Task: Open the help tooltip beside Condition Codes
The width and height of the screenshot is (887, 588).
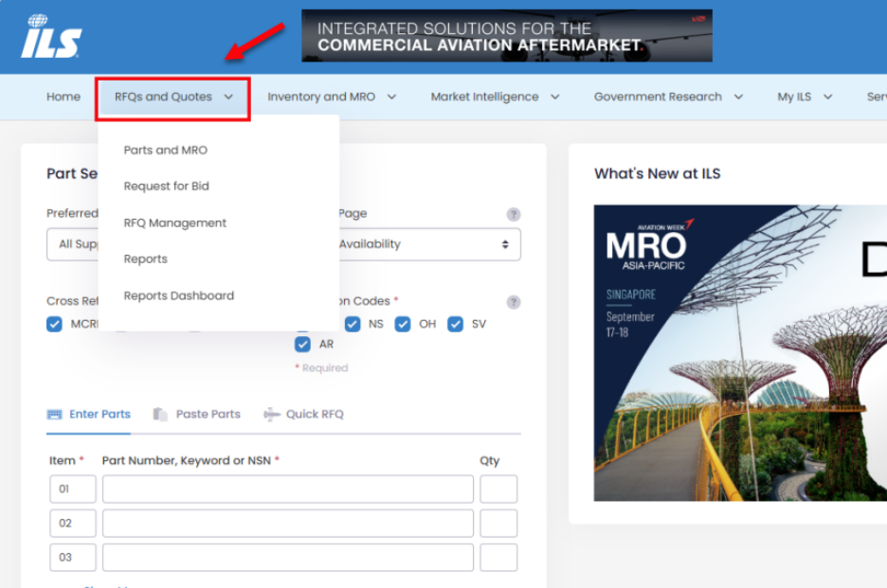Action: pos(514,301)
